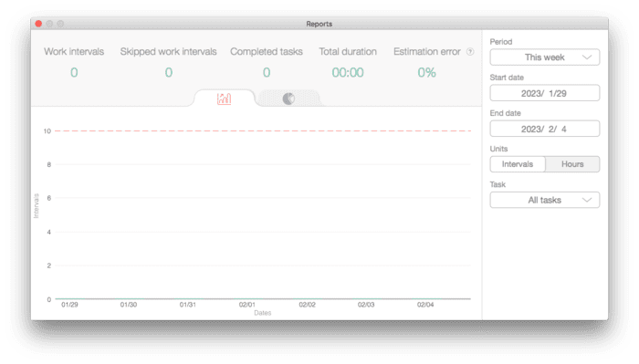Click the Completed tasks value 0
The height and width of the screenshot is (364, 639).
tap(267, 72)
